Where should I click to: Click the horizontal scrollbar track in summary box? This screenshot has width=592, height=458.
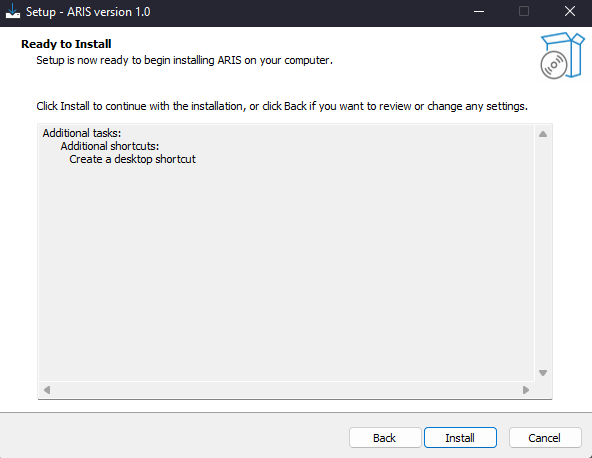point(286,390)
